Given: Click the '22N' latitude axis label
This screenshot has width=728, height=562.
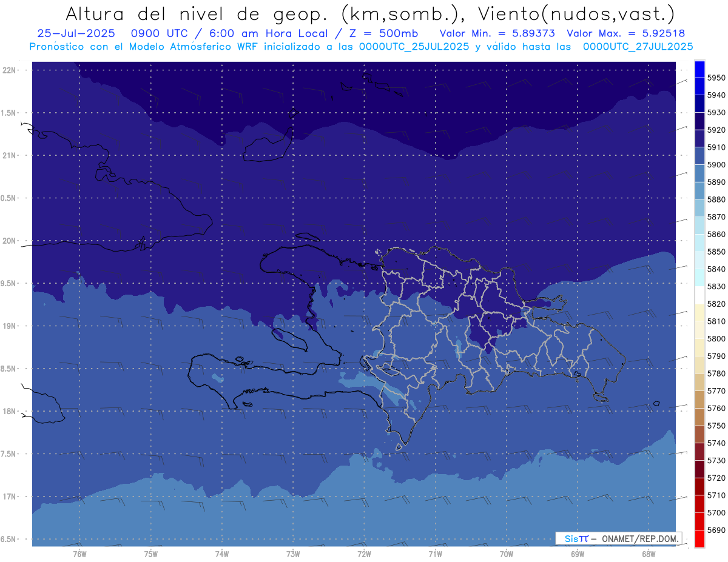Looking at the screenshot, I should point(9,70).
